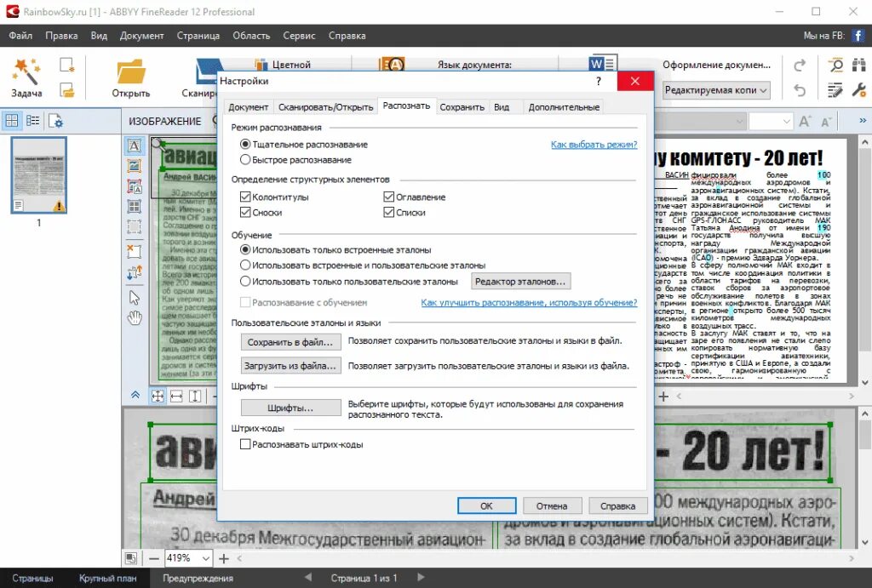This screenshot has width=872, height=588.
Task: Open Как улучшить распознавание link
Action: (529, 302)
